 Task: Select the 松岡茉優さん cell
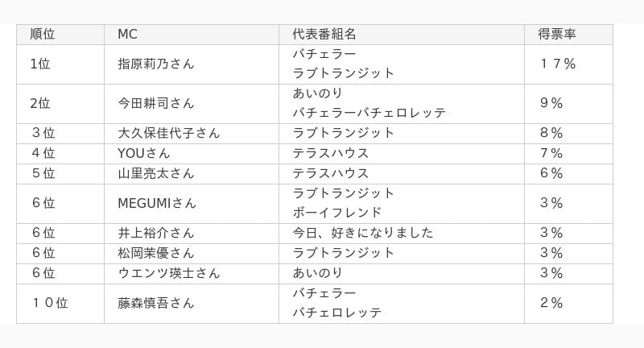[192, 254]
